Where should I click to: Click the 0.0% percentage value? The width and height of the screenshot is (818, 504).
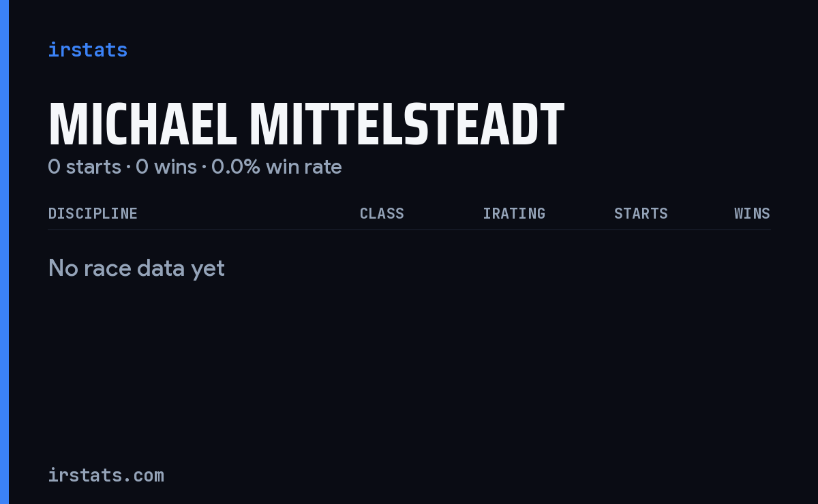236,167
